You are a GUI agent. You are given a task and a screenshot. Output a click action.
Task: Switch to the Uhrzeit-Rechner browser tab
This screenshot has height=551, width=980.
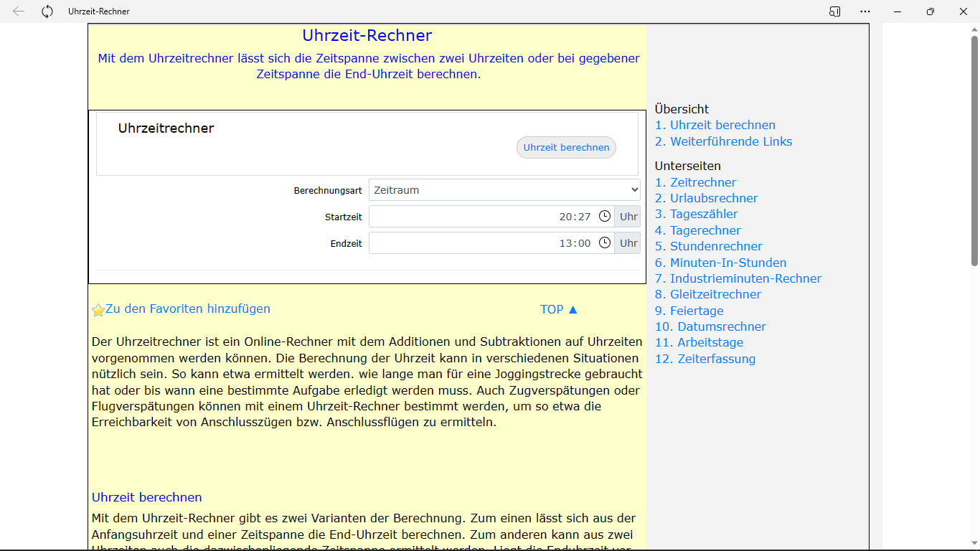pos(97,11)
